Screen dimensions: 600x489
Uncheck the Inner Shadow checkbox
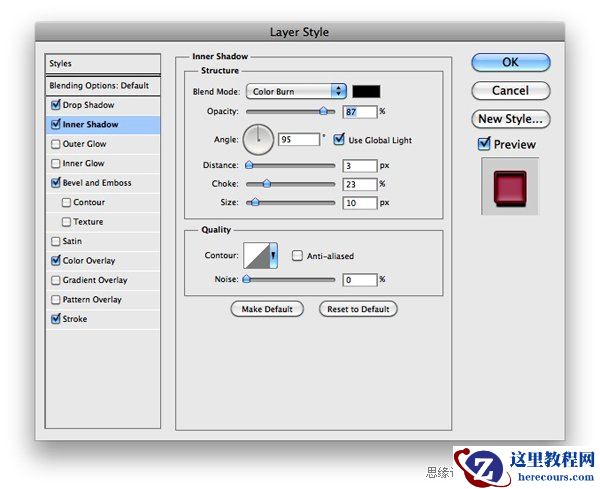(56, 124)
